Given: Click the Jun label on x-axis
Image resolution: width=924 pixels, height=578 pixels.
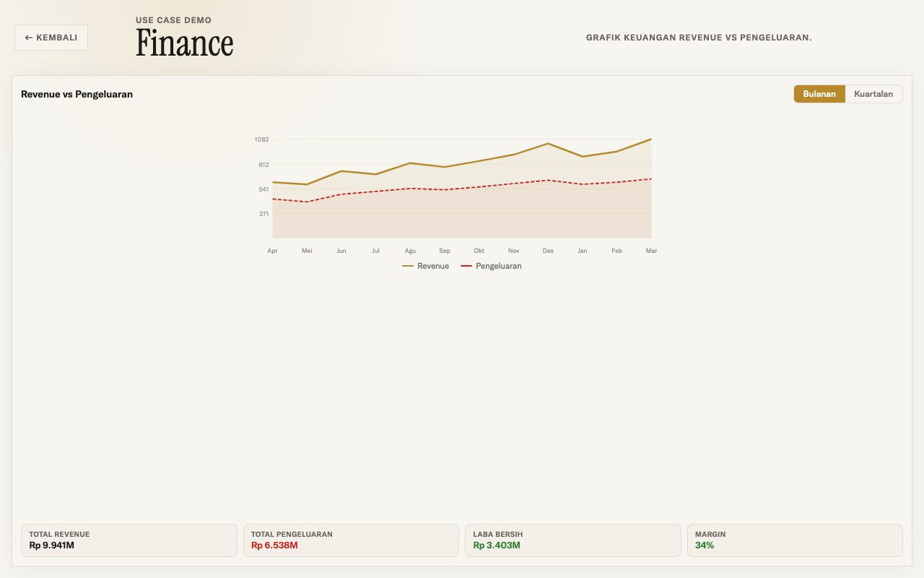Looking at the screenshot, I should pyautogui.click(x=341, y=251).
